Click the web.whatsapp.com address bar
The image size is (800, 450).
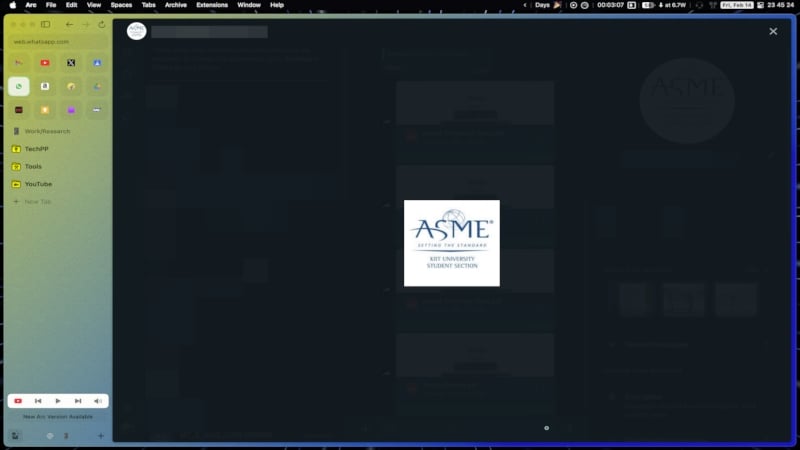pyautogui.click(x=58, y=41)
